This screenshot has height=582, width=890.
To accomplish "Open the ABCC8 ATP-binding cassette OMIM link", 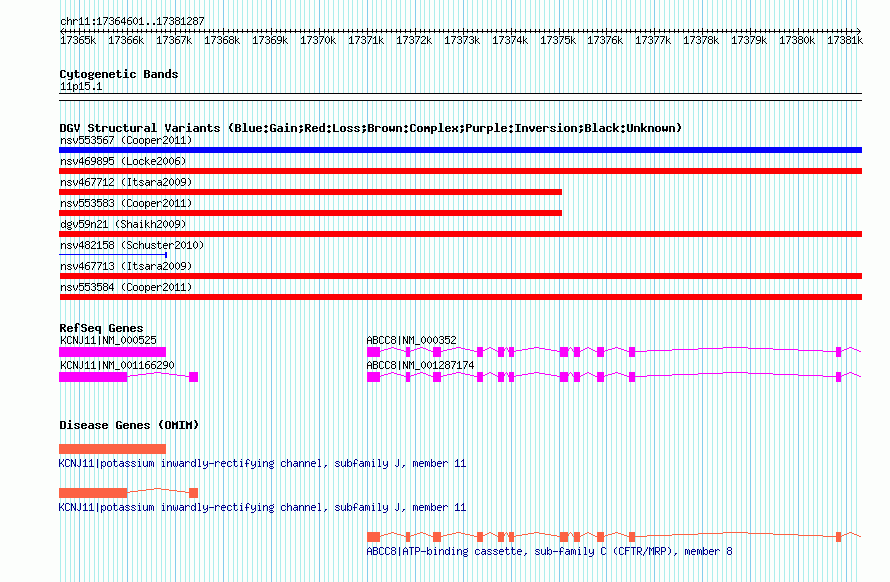I will click(x=549, y=551).
